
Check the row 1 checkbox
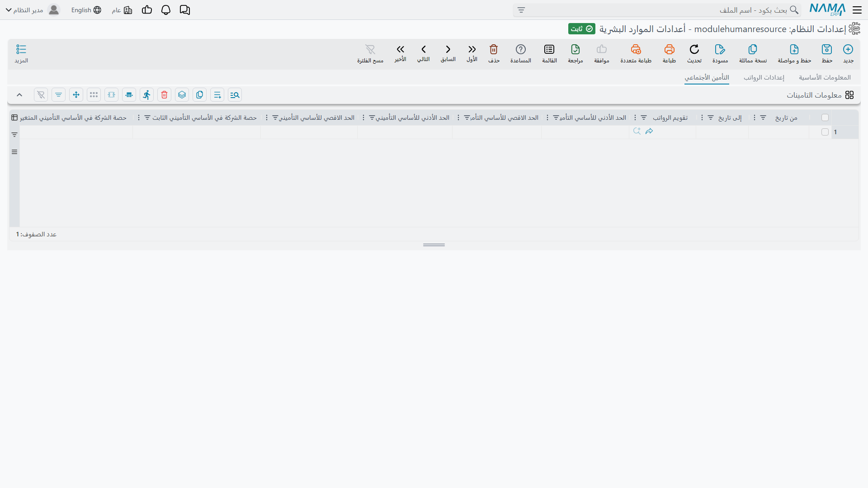tap(825, 132)
